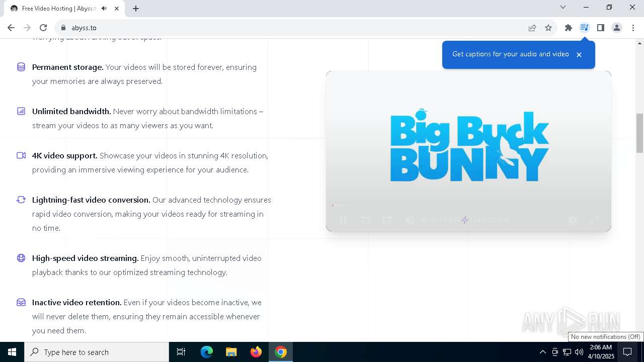The image size is (644, 362).
Task: Launch Firefox from taskbar
Action: point(256,352)
